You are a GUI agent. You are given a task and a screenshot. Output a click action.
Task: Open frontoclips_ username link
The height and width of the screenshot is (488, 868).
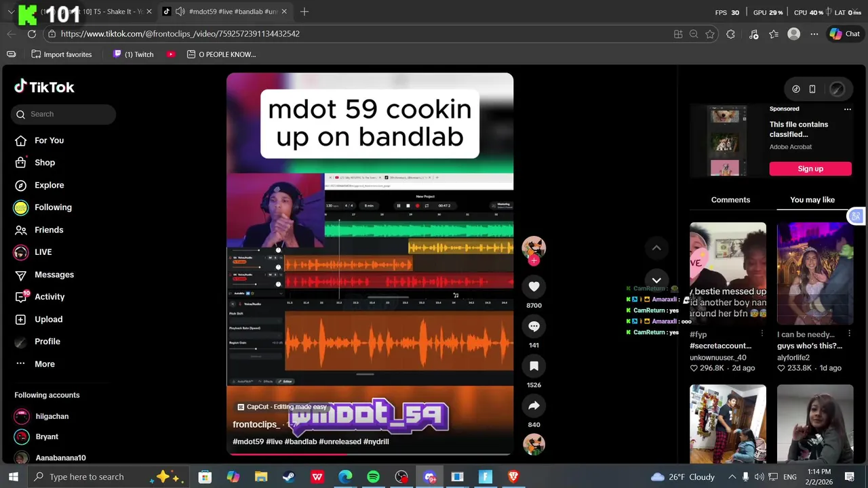pyautogui.click(x=256, y=424)
